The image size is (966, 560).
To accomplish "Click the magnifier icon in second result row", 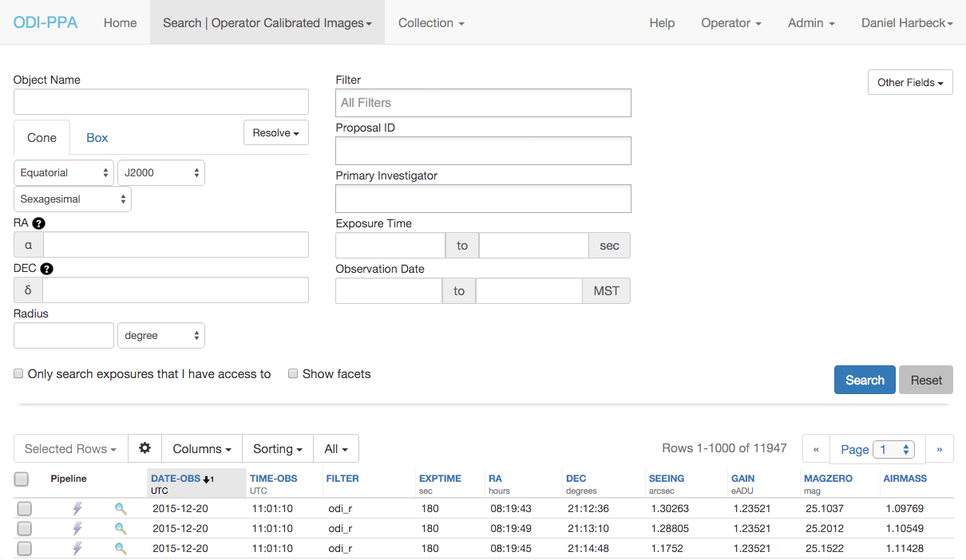I will 121,528.
